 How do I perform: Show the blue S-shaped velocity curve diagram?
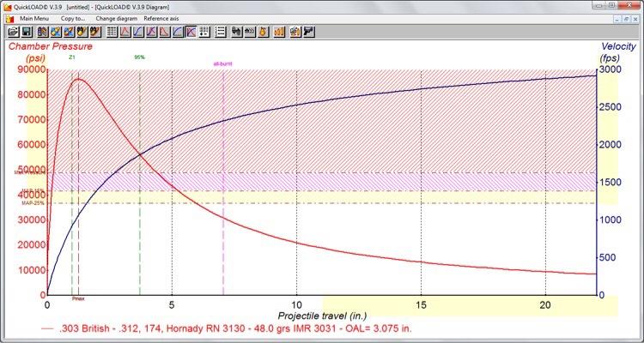[138, 32]
